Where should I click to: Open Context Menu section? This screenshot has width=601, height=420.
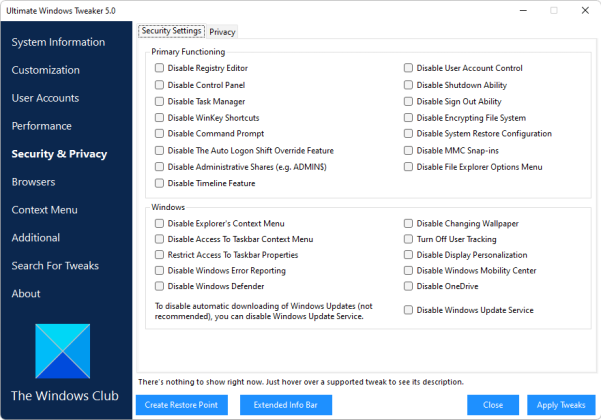click(44, 210)
